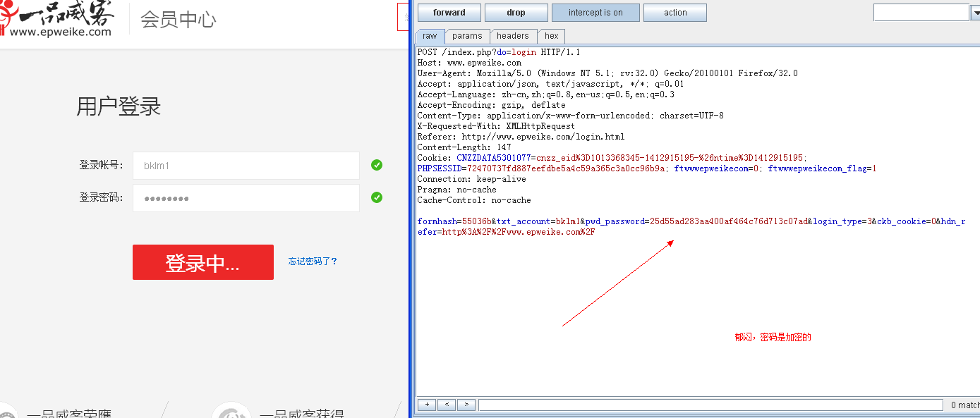Click the 登录密码 password field
The height and width of the screenshot is (418, 980).
[246, 198]
